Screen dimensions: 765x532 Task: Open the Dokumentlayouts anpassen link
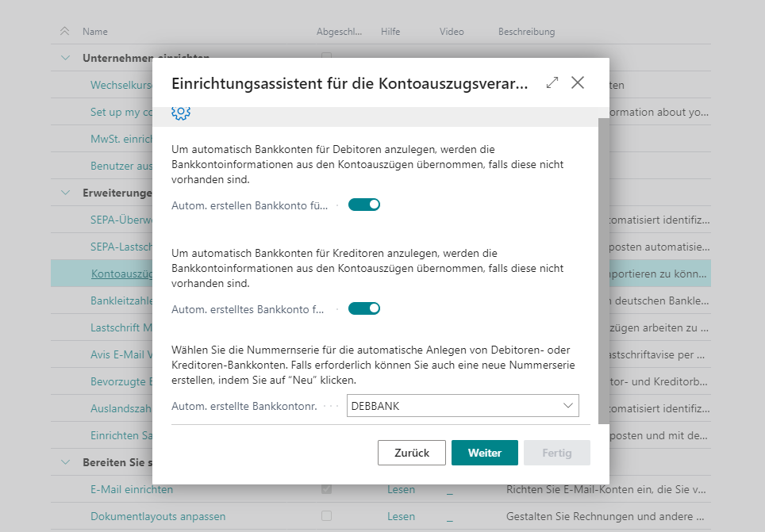pyautogui.click(x=158, y=516)
